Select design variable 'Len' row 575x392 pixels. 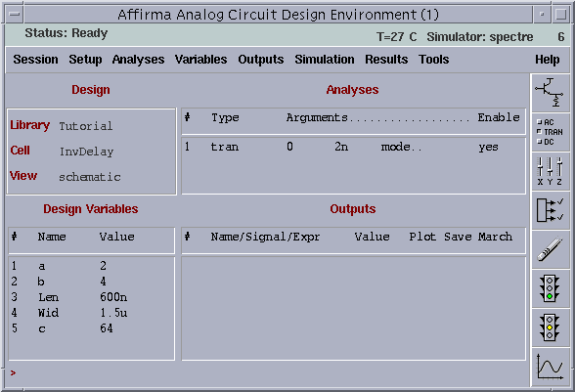(x=91, y=297)
